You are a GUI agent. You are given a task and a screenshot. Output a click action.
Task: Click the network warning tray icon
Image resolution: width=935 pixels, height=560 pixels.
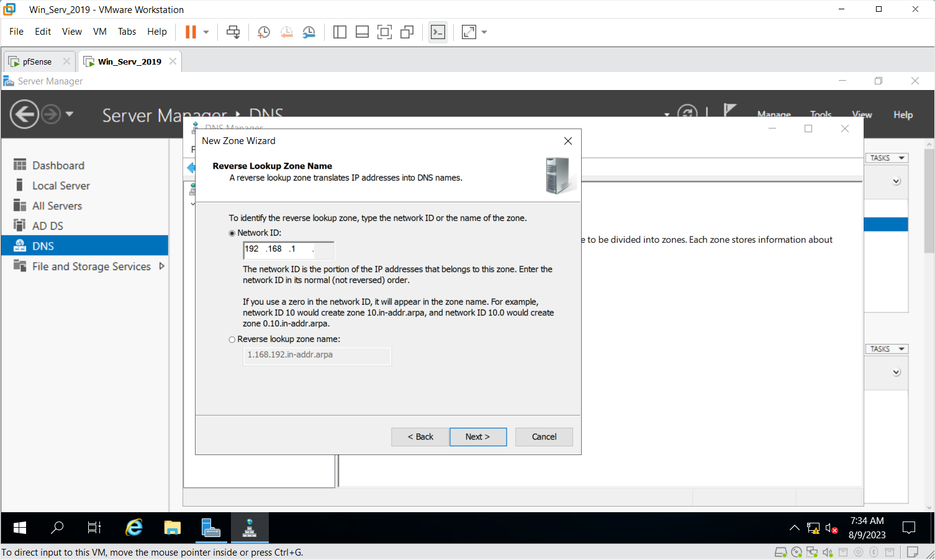(813, 528)
